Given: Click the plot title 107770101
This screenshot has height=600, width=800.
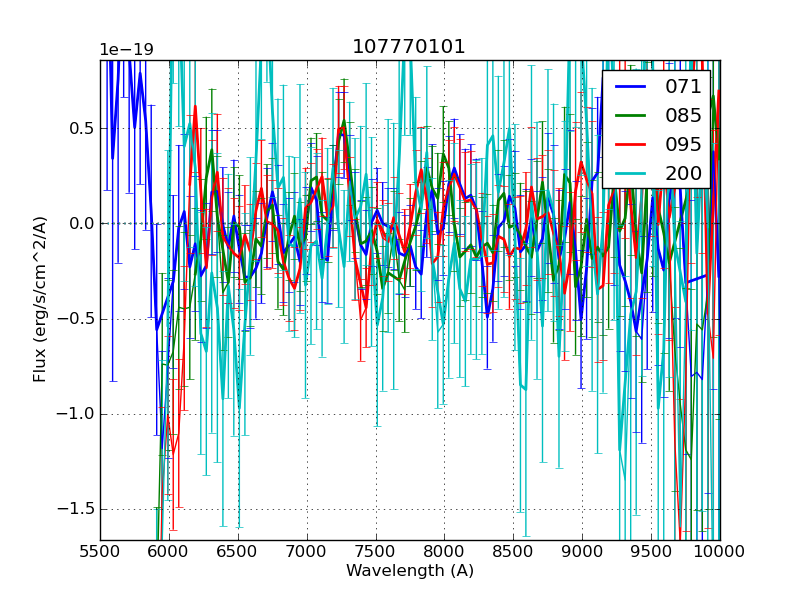Looking at the screenshot, I should [409, 47].
